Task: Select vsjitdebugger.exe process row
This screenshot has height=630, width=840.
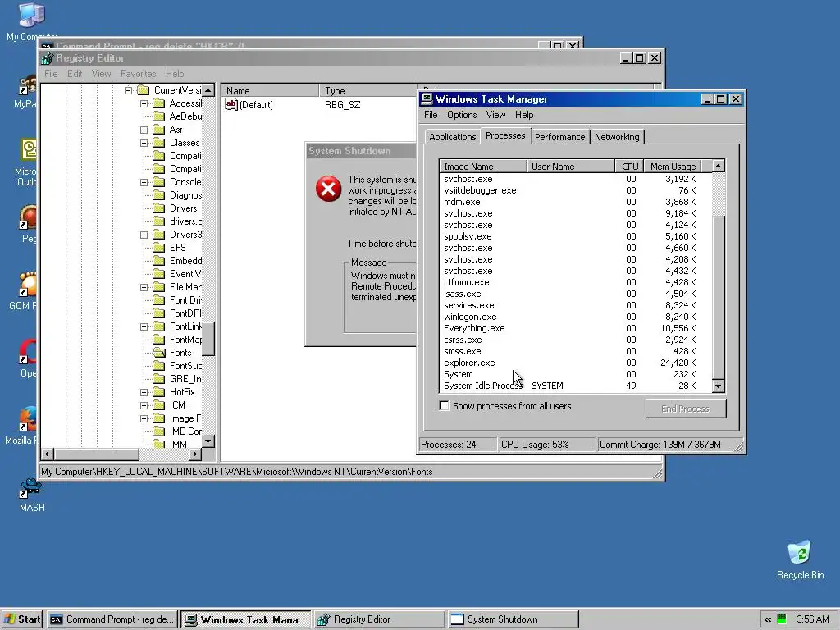Action: pos(576,190)
